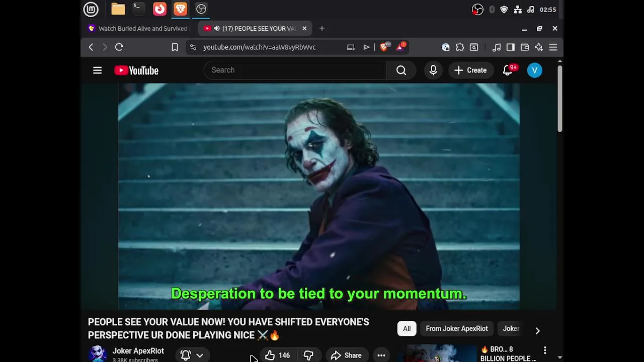This screenshot has width=644, height=362.
Task: Open the orange browser launcher in panel
Action: tap(159, 9)
